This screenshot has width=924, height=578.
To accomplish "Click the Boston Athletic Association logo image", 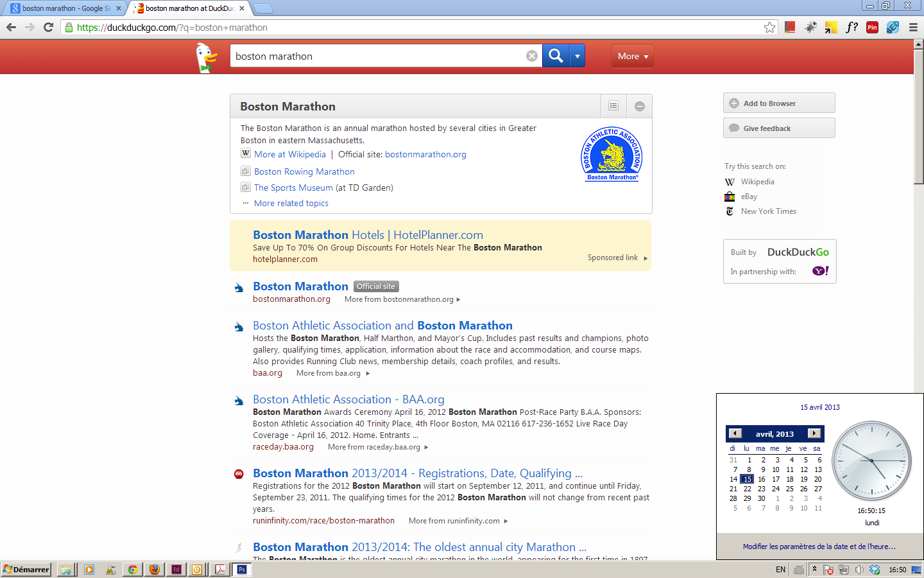I will pyautogui.click(x=612, y=154).
